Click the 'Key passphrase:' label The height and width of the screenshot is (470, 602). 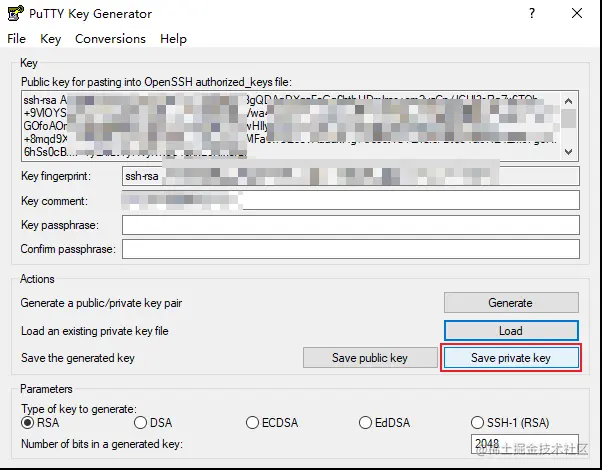60,225
